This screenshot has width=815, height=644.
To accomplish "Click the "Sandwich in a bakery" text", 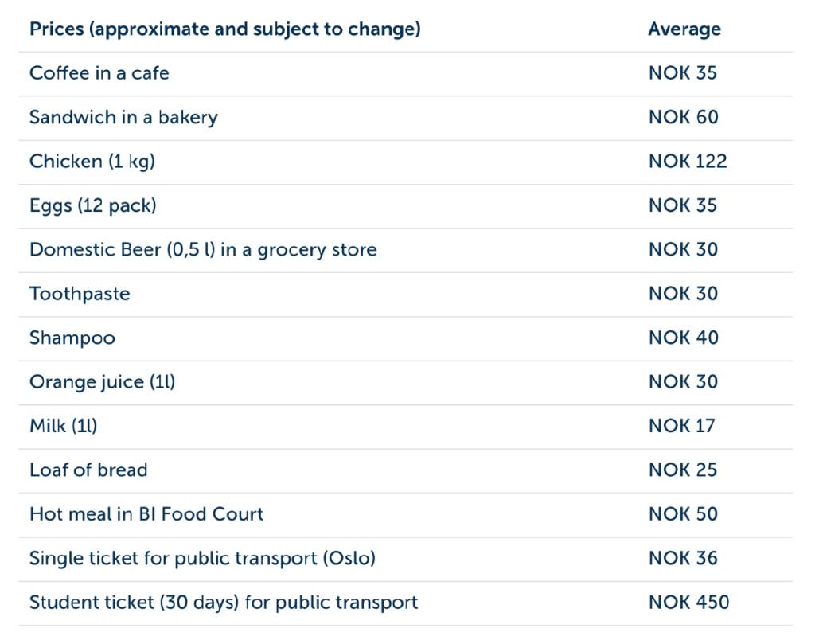I will 123,118.
